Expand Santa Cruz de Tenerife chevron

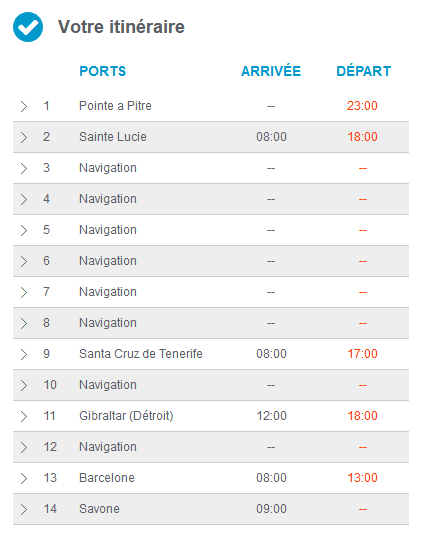pos(23,354)
